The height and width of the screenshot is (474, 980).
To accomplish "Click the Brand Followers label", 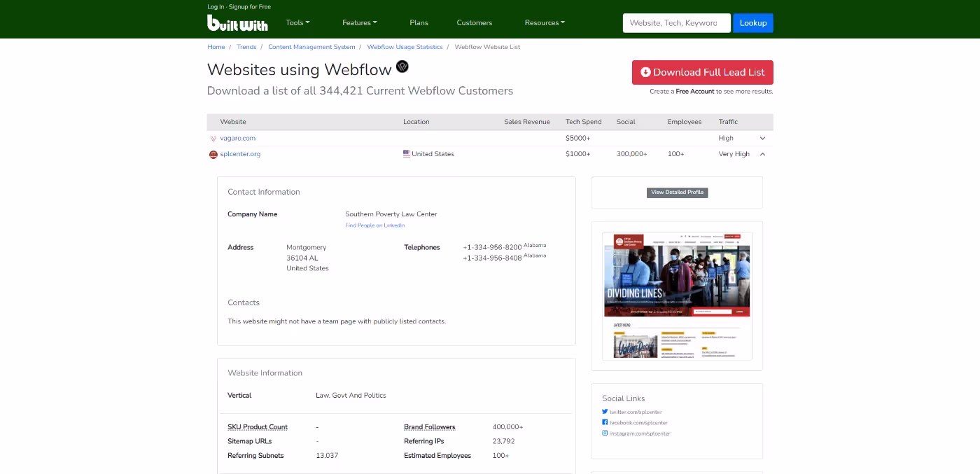I will tap(430, 427).
